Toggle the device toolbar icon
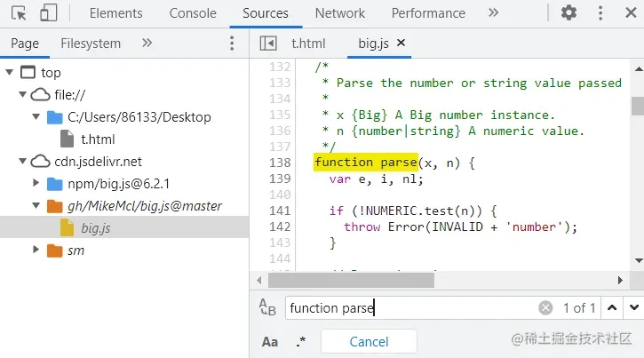 point(48,13)
